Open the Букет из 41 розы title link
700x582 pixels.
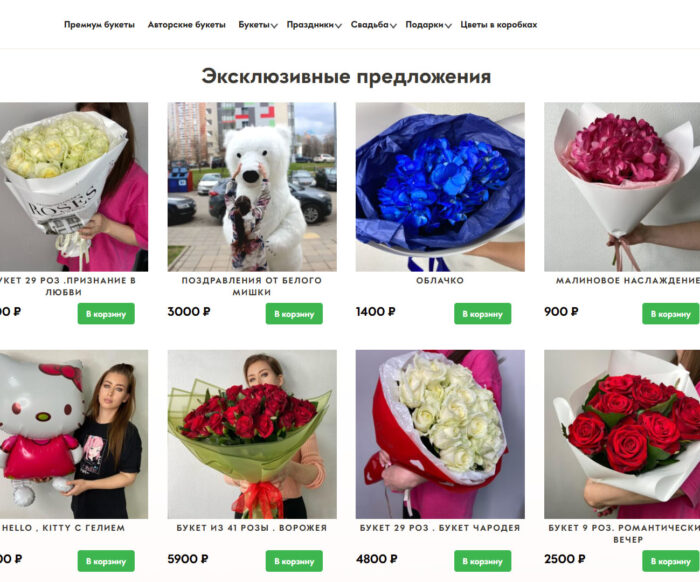(252, 528)
